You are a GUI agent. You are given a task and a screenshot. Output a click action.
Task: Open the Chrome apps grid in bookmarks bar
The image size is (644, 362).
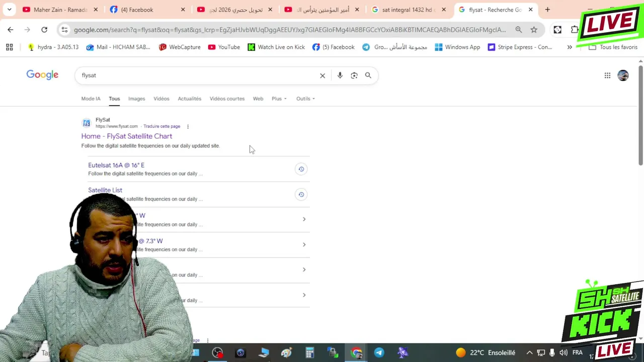coord(9,47)
